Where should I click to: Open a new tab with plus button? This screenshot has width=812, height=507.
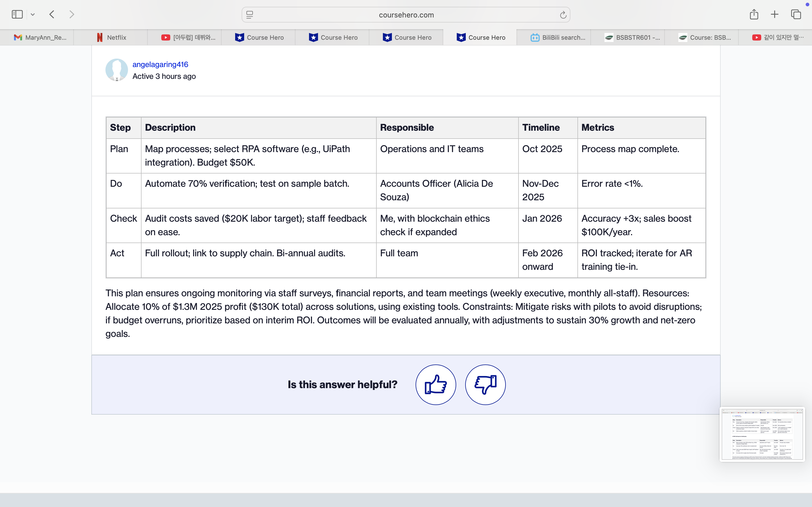coord(775,14)
